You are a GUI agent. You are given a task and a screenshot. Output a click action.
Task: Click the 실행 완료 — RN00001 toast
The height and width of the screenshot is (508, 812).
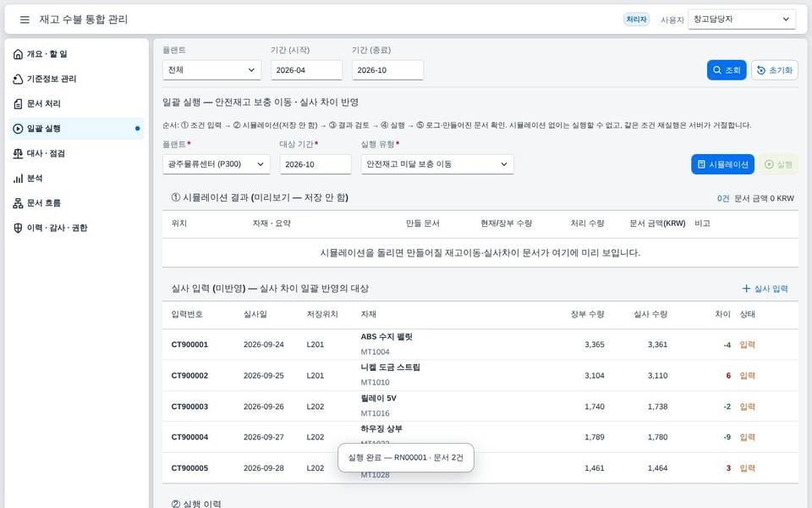405,457
